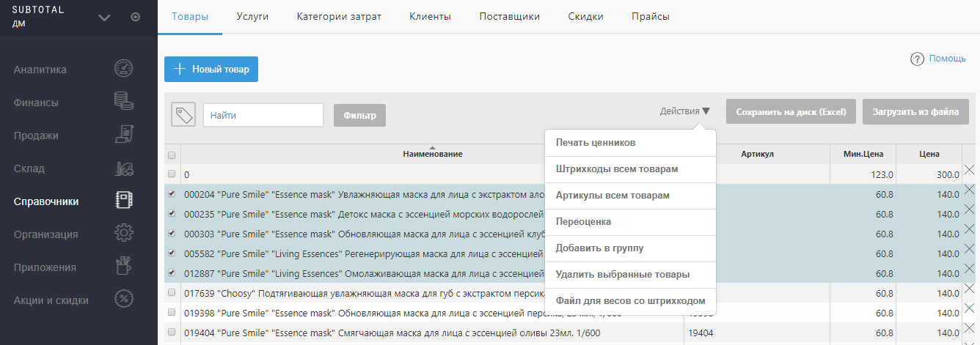Click the price tag icon beside search
This screenshot has height=345, width=980.
click(x=183, y=115)
